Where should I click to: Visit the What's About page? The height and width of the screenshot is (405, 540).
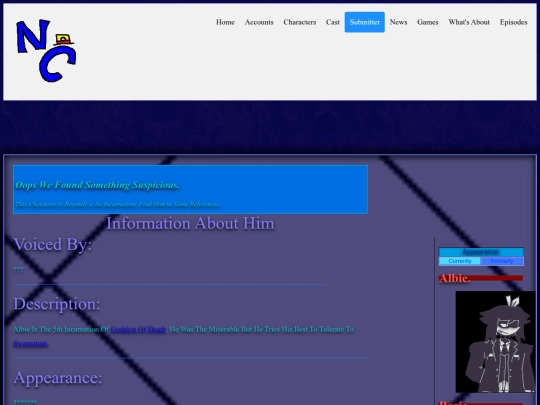[469, 22]
